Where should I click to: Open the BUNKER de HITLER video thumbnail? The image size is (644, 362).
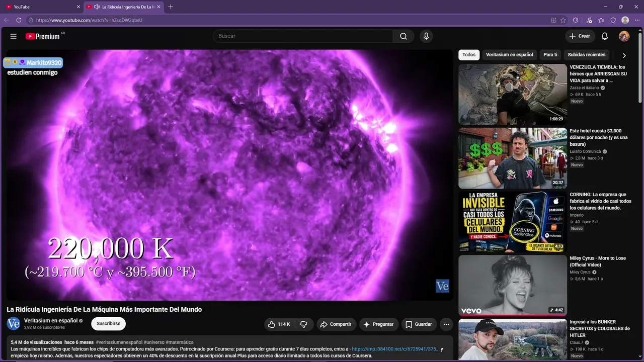click(x=513, y=340)
